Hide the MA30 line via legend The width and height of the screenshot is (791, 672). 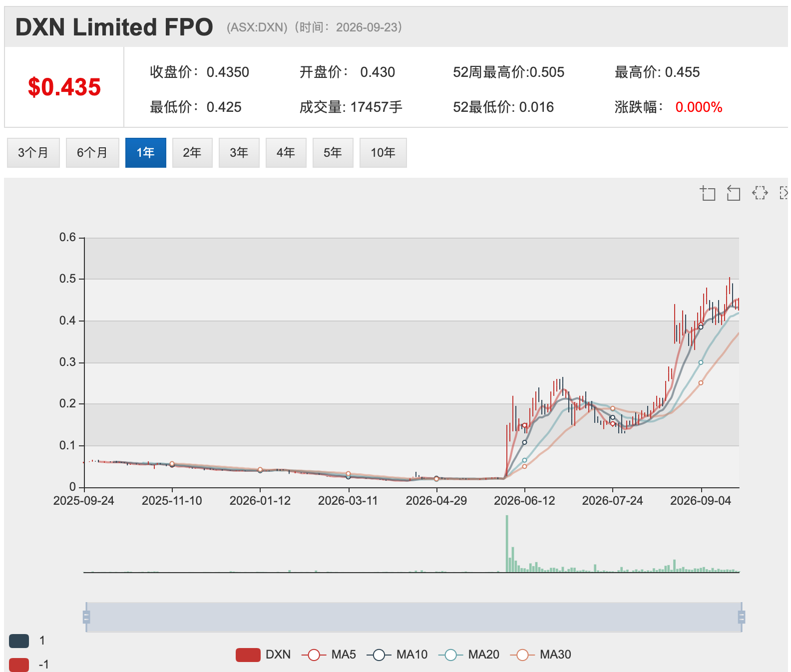pos(541,655)
